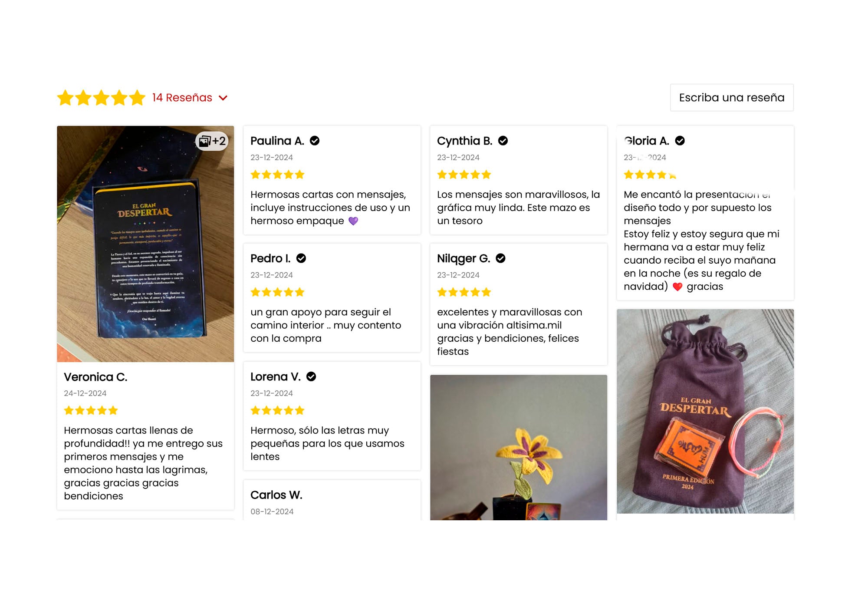Click Gloria A.'s star rating

coord(650,175)
